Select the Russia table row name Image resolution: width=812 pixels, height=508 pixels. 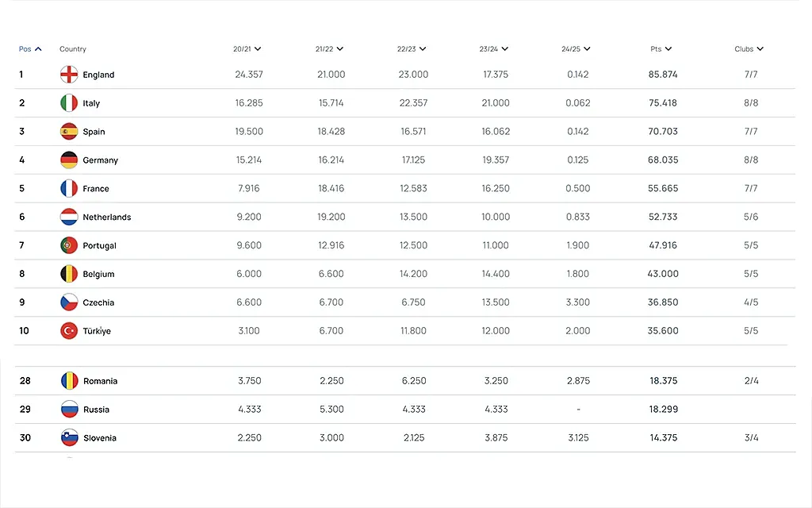(x=96, y=410)
